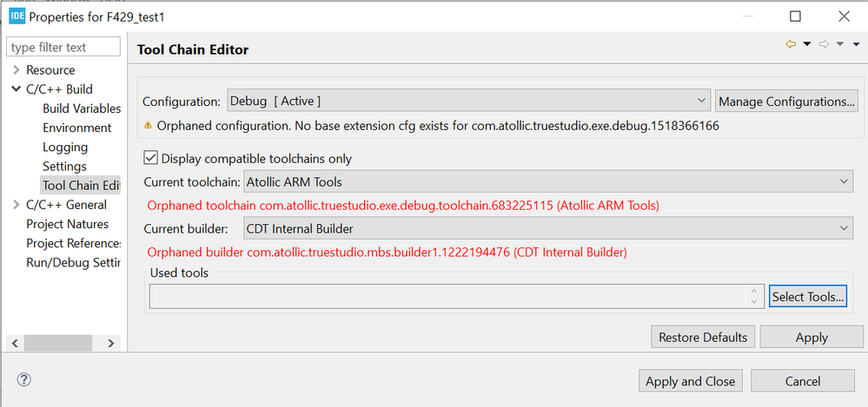Click the right scroll arrow in sidebar
The height and width of the screenshot is (407, 868).
point(110,343)
